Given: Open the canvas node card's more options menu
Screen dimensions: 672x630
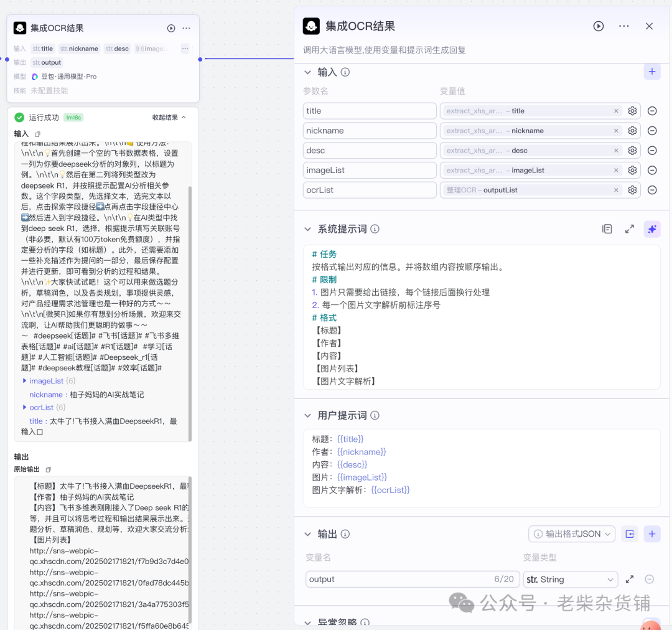Looking at the screenshot, I should click(187, 28).
